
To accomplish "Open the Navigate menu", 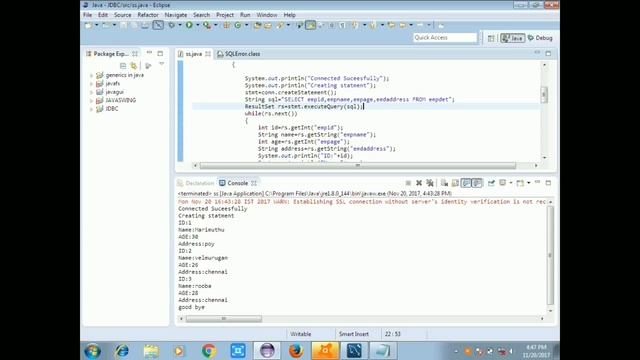I will click(x=176, y=15).
